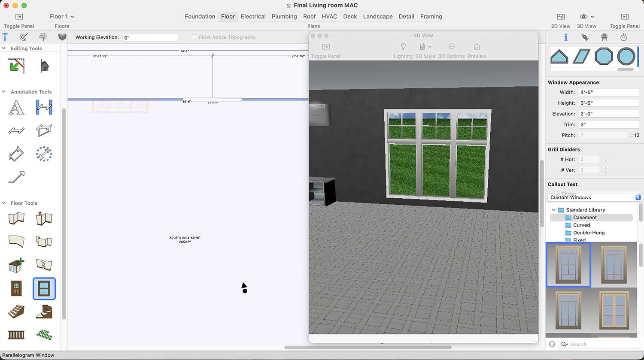The height and width of the screenshot is (360, 644).
Task: Collapse the Editing Tools section
Action: pyautogui.click(x=4, y=48)
